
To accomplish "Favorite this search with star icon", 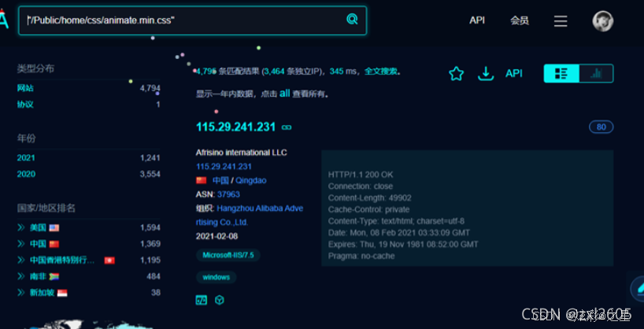I will [456, 74].
